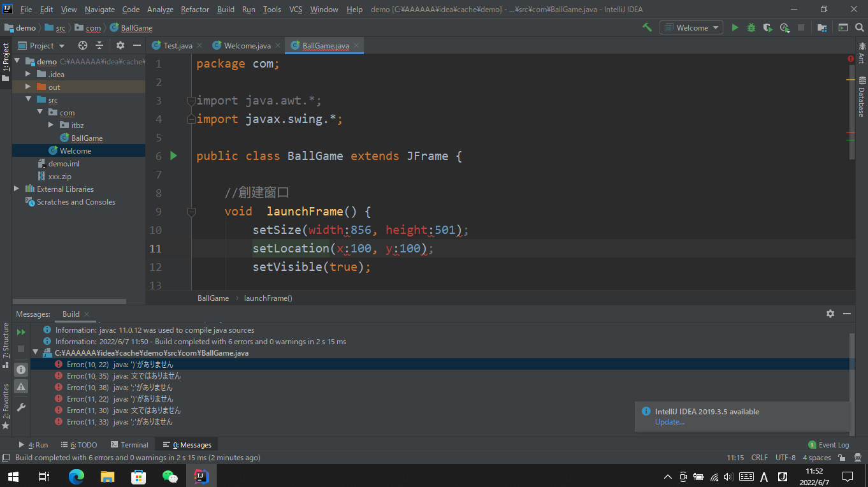This screenshot has width=868, height=487.
Task: Click the UTF-8 encoding selector
Action: pos(785,458)
